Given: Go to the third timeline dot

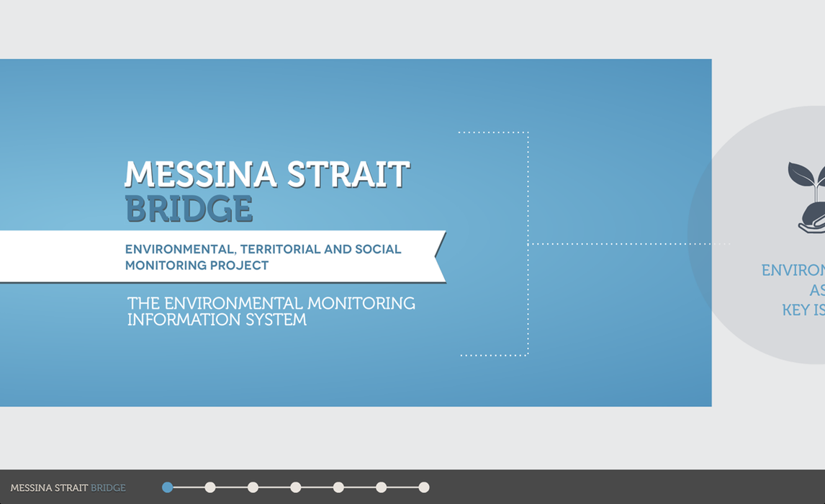Looking at the screenshot, I should pyautogui.click(x=253, y=487).
